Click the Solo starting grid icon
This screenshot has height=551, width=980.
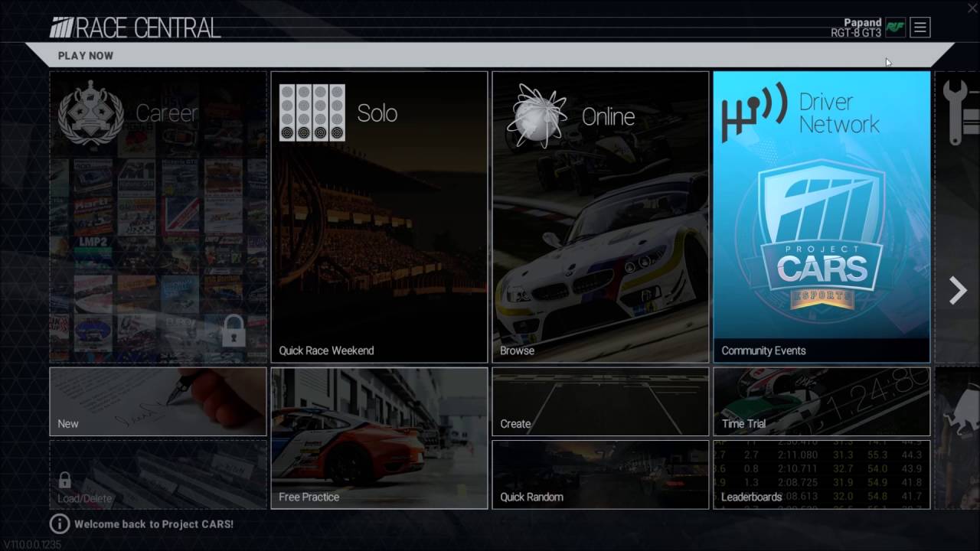[312, 112]
